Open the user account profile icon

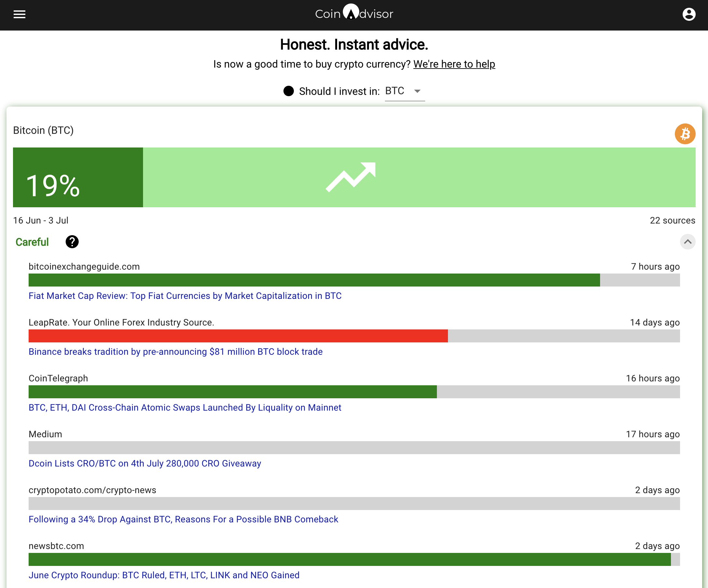(x=689, y=14)
